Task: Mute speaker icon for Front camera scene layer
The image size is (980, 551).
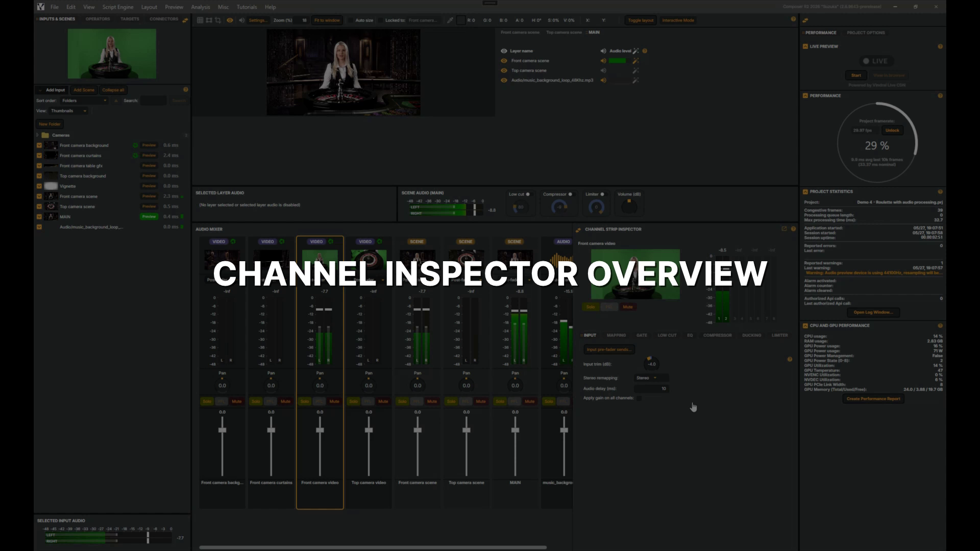Action: (603, 61)
